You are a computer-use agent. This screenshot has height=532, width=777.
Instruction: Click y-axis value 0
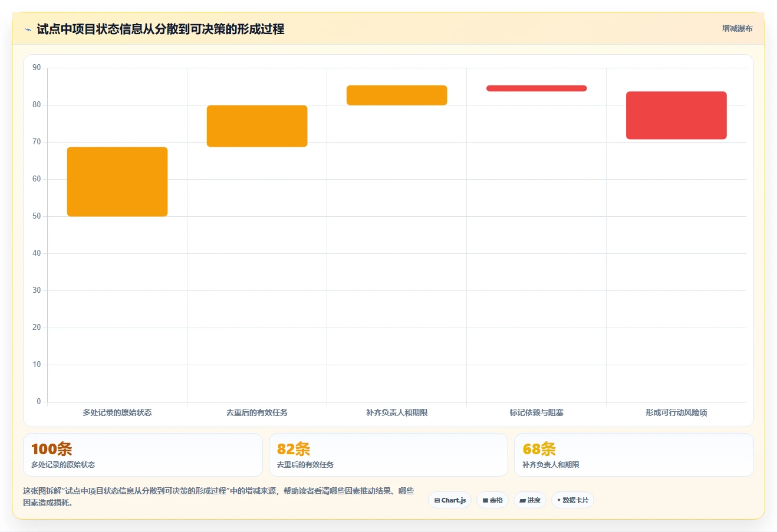pos(39,402)
